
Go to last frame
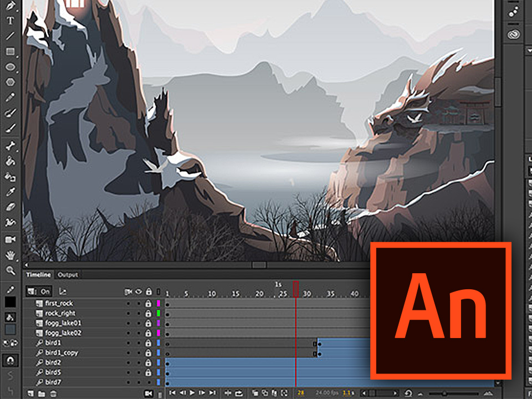[212, 393]
